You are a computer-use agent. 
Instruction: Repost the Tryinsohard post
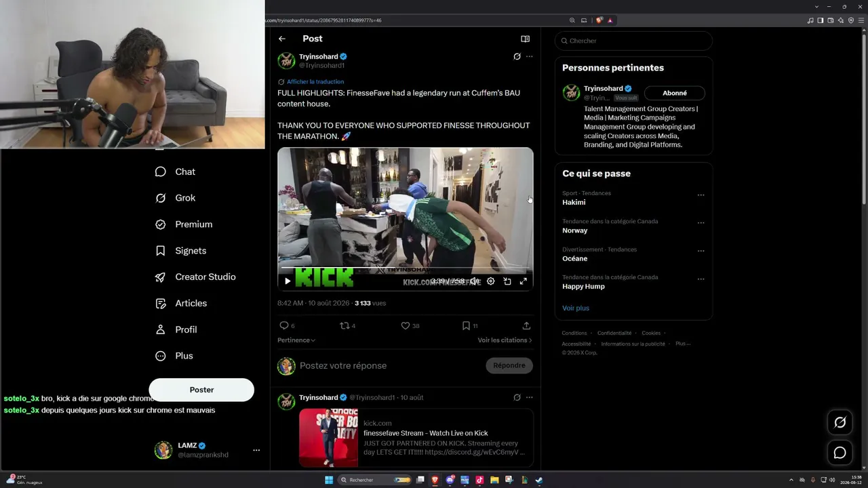(x=344, y=325)
